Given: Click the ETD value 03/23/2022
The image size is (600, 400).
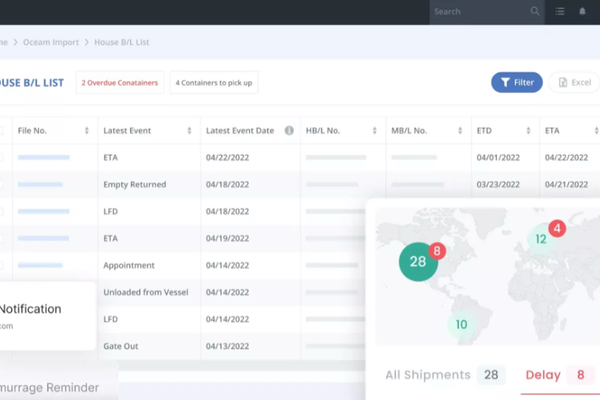Looking at the screenshot, I should click(x=498, y=184).
